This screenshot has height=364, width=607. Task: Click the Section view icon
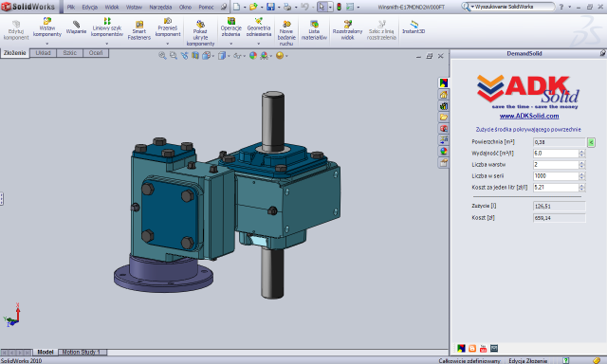(195, 56)
